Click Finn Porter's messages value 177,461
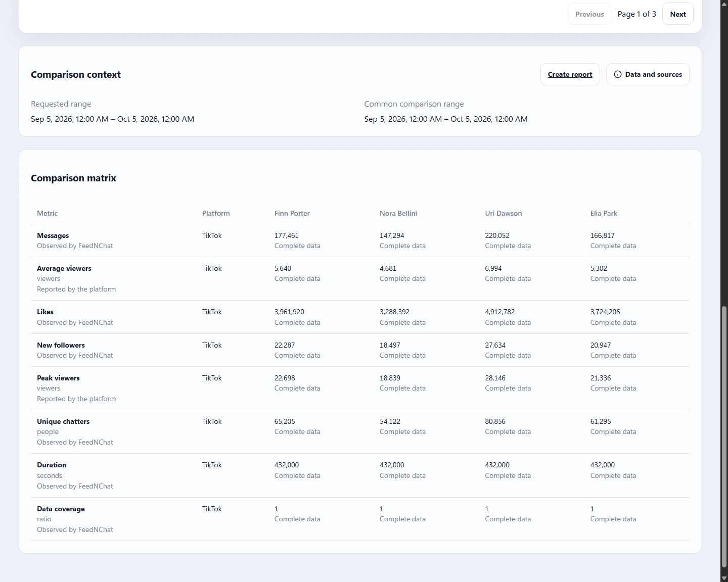Viewport: 728px width, 582px height. (x=286, y=235)
